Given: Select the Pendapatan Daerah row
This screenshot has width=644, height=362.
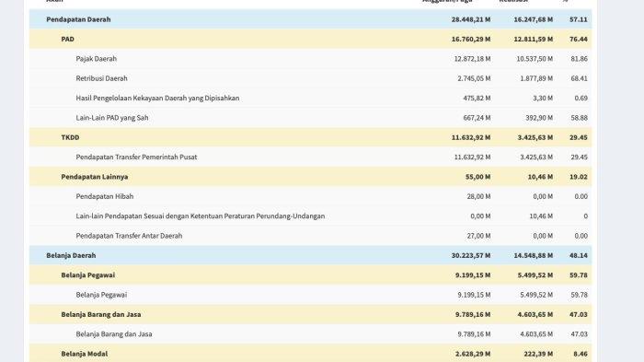Looking at the screenshot, I should coord(311,19).
